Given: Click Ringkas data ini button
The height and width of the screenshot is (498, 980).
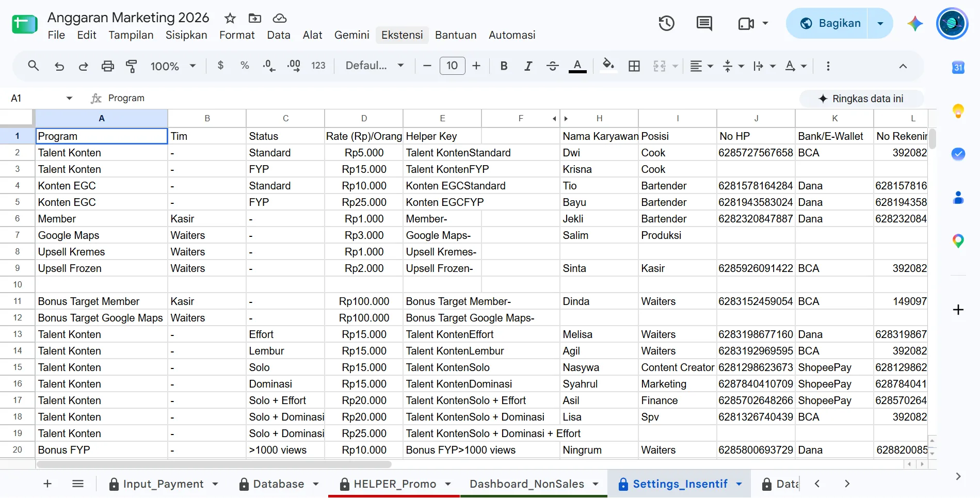Looking at the screenshot, I should coord(861,99).
